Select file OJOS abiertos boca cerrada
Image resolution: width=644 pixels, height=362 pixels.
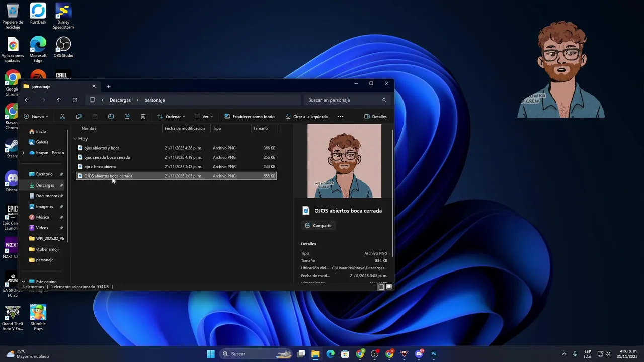[x=176, y=176]
